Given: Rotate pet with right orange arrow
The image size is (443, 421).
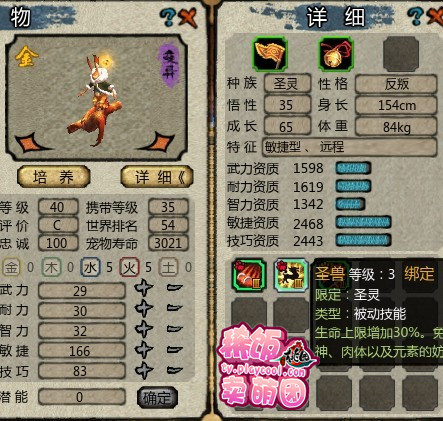Looking at the screenshot, I should 158,142.
